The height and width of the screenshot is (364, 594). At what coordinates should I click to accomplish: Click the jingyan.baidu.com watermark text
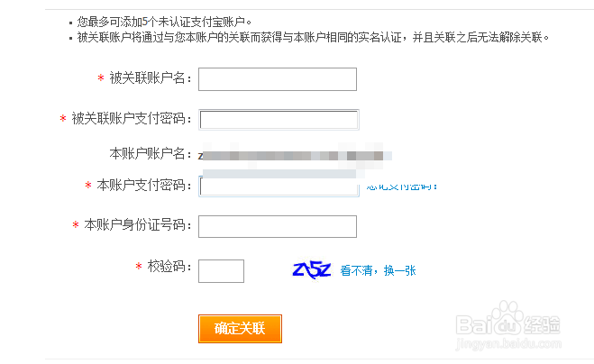click(508, 344)
